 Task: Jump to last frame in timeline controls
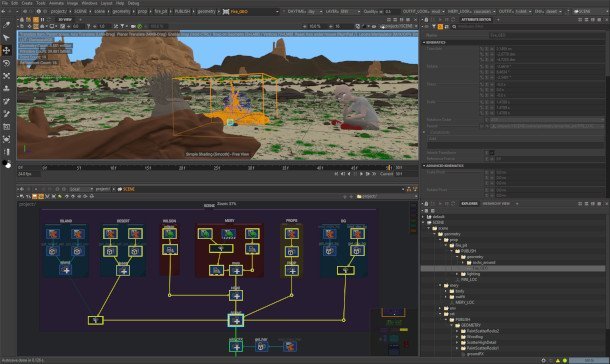pyautogui.click(x=374, y=174)
